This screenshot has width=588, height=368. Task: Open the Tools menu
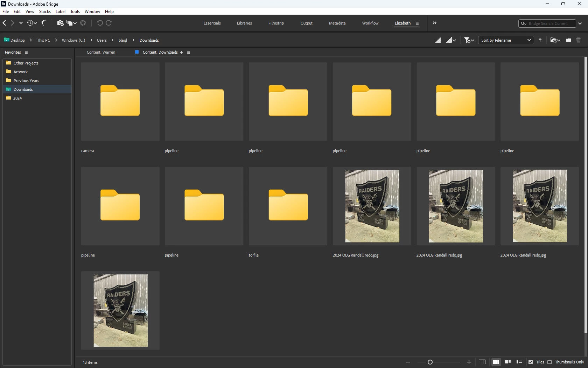tap(75, 12)
